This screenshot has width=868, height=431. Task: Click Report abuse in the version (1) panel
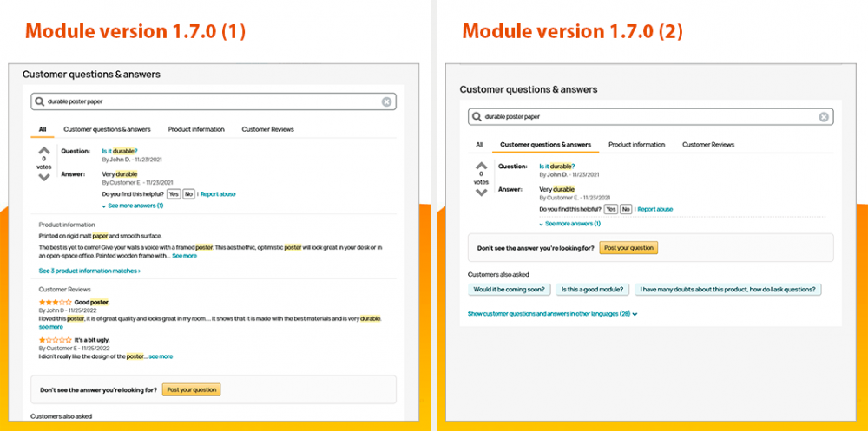[x=218, y=194]
